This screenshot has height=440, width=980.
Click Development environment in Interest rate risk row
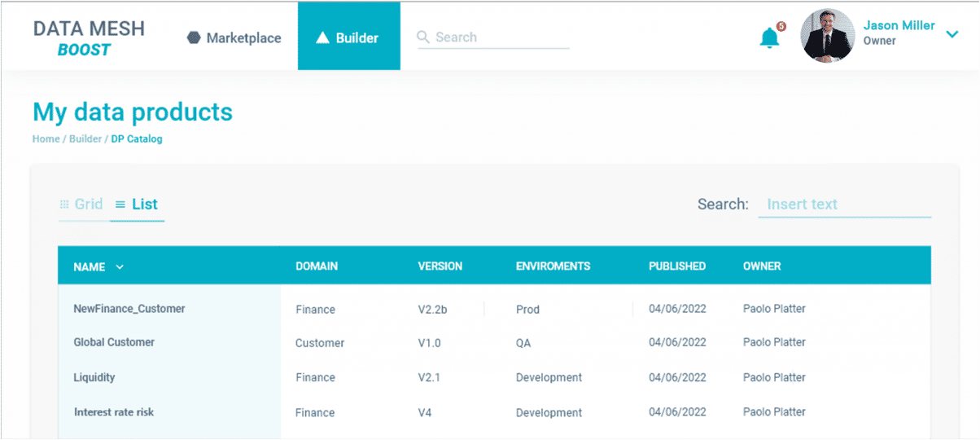click(x=549, y=412)
